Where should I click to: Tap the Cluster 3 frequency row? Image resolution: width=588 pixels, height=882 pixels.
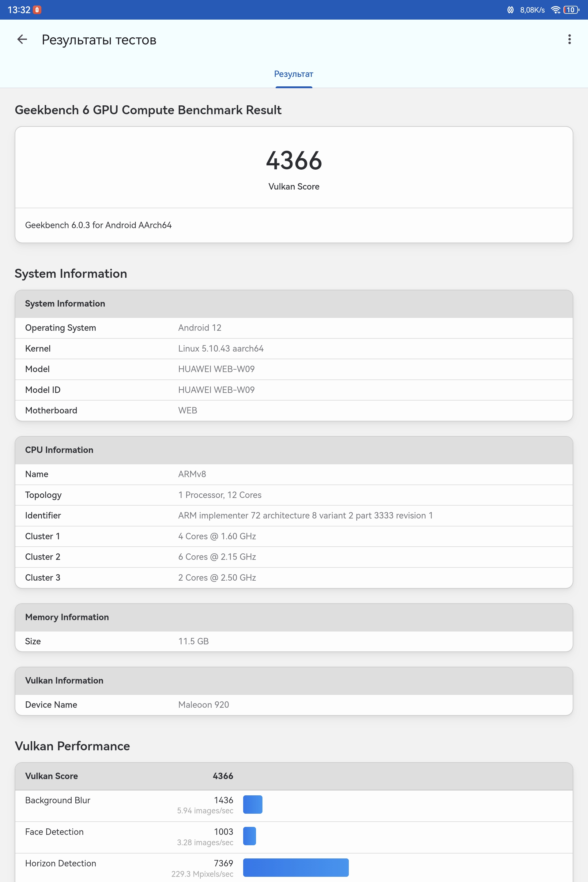(294, 578)
